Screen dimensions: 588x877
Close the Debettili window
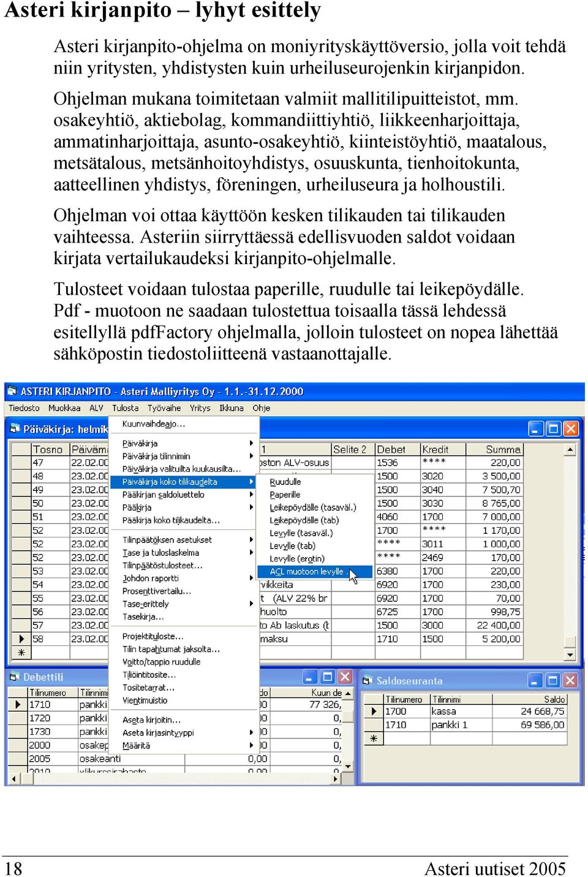tap(345, 677)
